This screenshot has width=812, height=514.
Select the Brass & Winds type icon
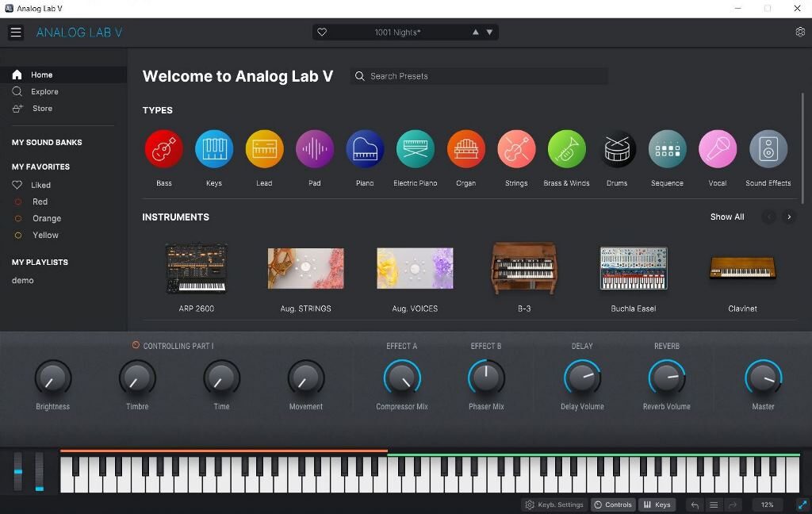tap(566, 149)
